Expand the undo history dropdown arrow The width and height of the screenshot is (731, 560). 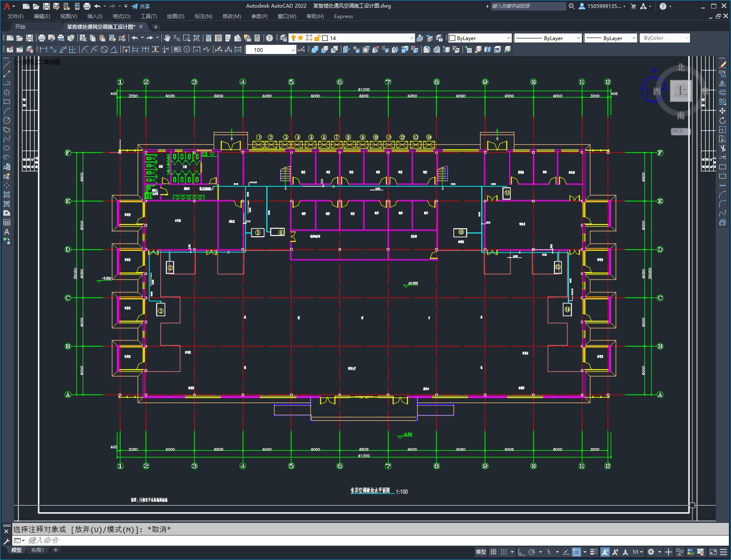[105, 6]
